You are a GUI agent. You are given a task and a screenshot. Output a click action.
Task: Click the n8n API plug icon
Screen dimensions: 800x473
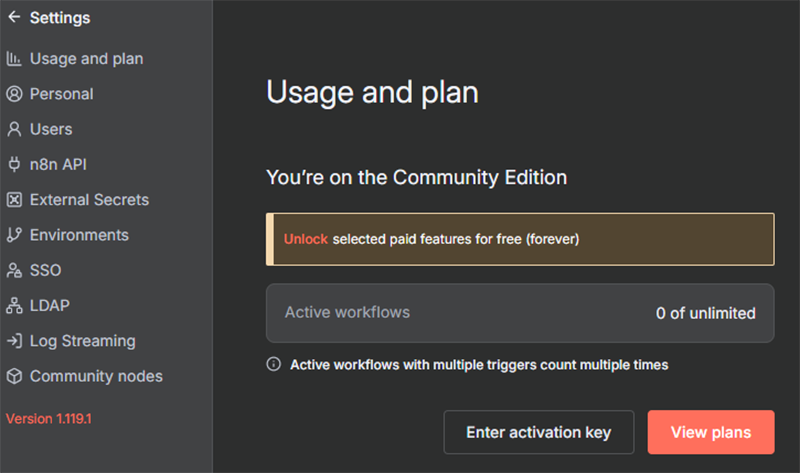[14, 164]
